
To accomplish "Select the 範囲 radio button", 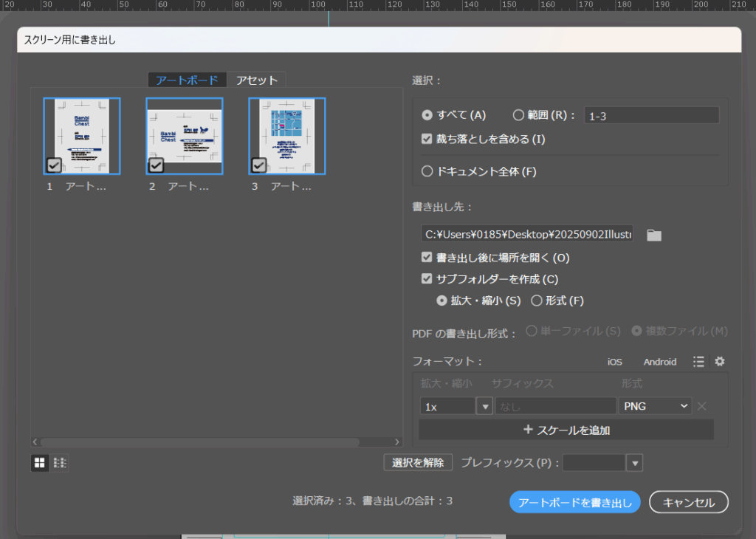I will coord(518,115).
